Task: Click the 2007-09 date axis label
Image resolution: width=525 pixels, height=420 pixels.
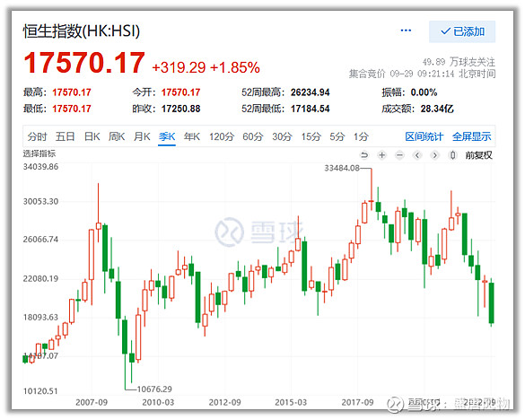Action: 92,402
